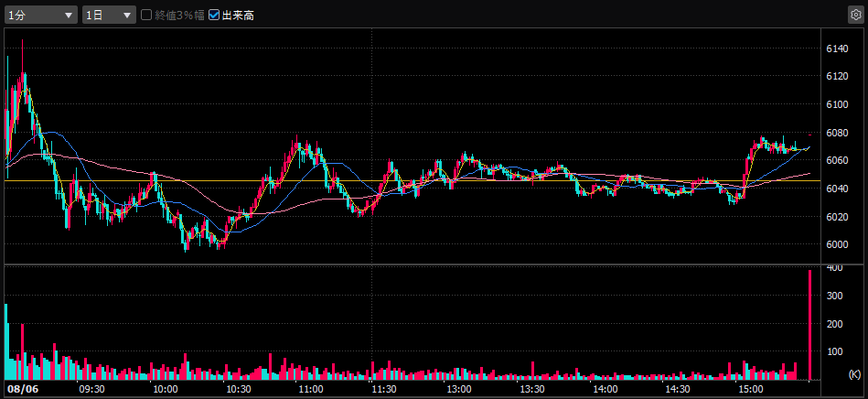The width and height of the screenshot is (868, 399).
Task: Enable the 終値3%幅 checkbox
Action: click(146, 16)
